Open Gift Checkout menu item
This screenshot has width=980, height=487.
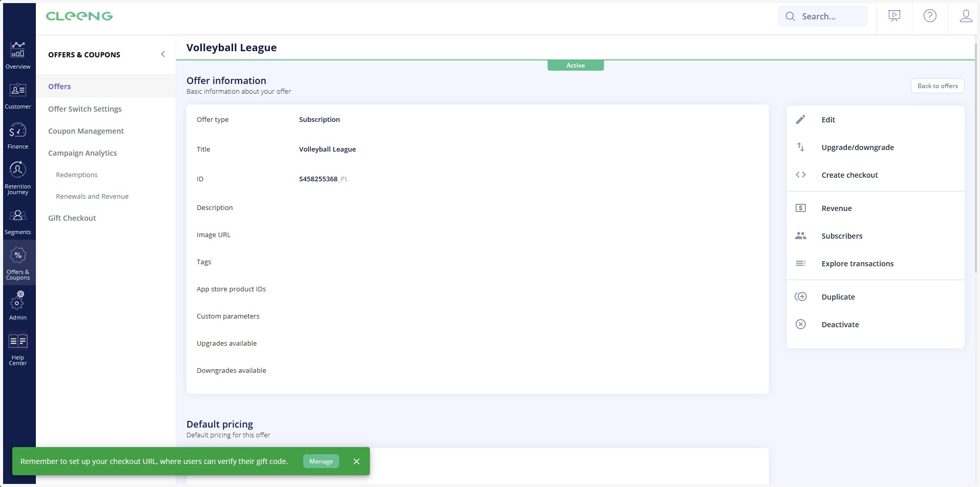72,218
